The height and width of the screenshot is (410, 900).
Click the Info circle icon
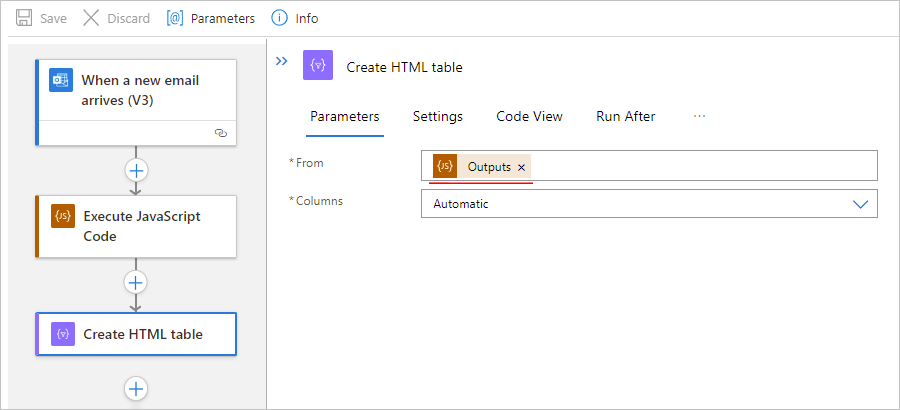point(280,18)
